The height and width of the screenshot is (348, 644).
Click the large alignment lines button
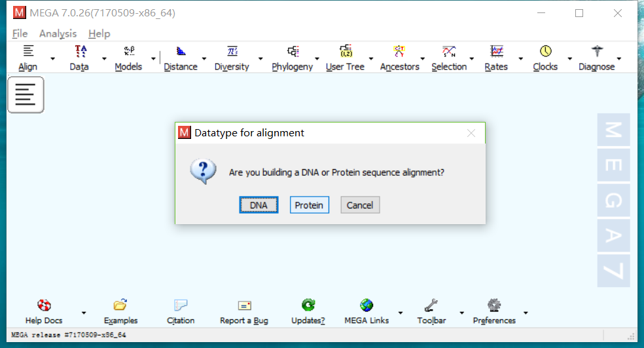pos(26,94)
